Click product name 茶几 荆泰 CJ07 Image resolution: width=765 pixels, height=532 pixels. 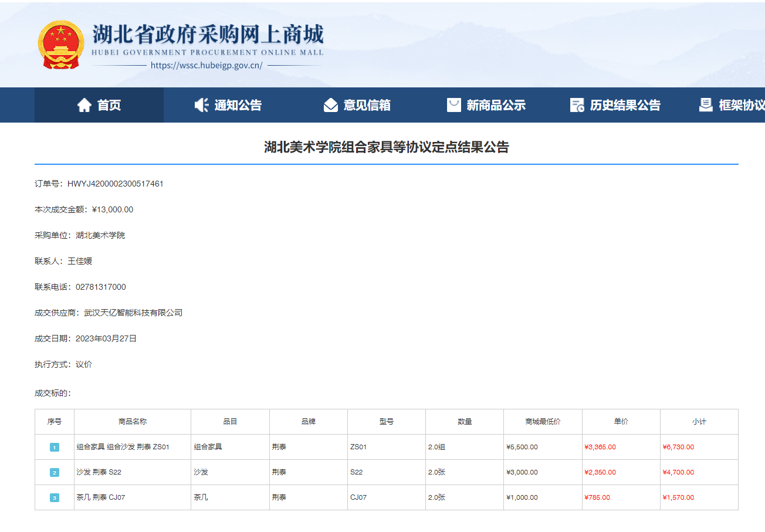coord(101,497)
